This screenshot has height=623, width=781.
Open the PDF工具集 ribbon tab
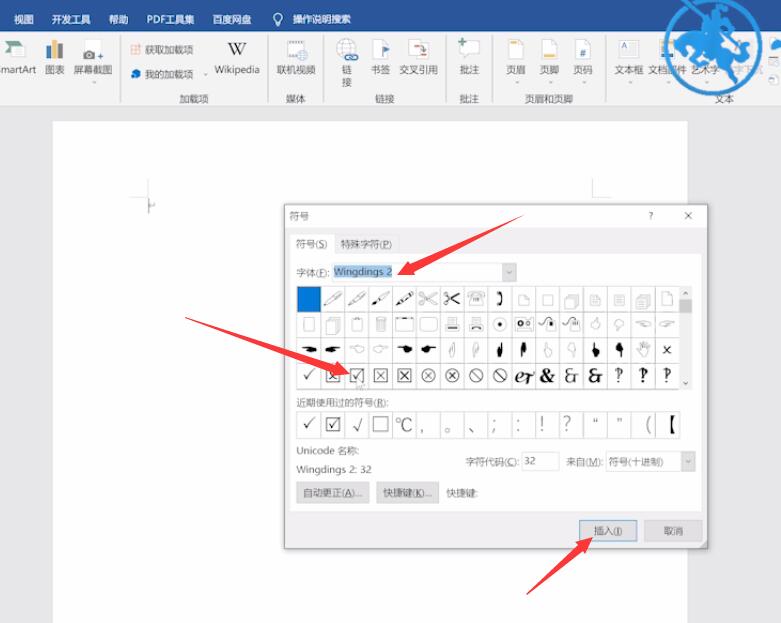170,19
